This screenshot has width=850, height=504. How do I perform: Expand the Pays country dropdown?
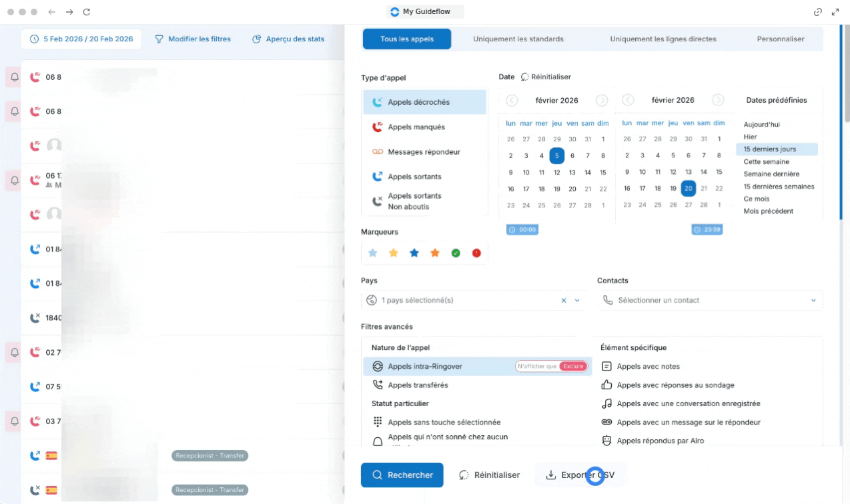[x=577, y=301]
